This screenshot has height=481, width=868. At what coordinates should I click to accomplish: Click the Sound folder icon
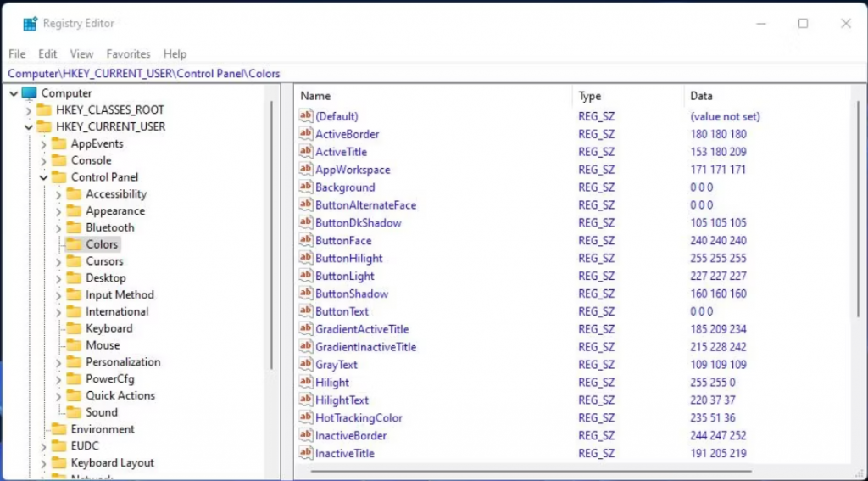[x=74, y=412]
